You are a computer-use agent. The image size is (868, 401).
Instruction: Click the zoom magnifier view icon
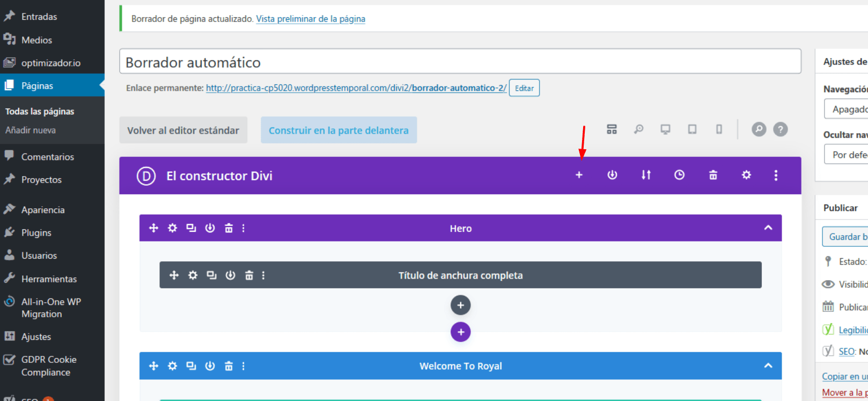point(638,129)
